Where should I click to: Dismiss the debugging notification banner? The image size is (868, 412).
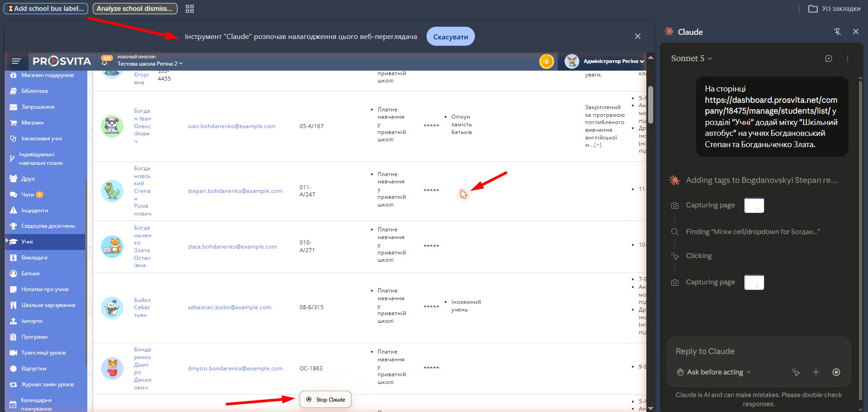pyautogui.click(x=638, y=36)
